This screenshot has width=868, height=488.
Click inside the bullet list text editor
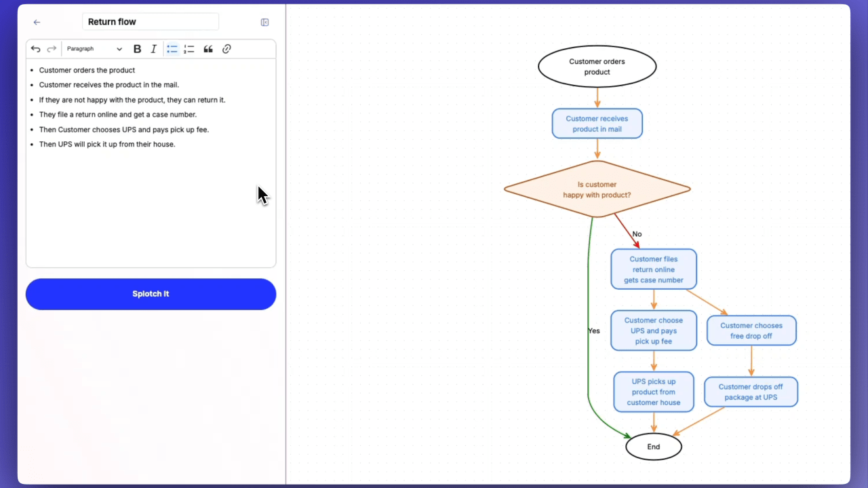coord(136,109)
